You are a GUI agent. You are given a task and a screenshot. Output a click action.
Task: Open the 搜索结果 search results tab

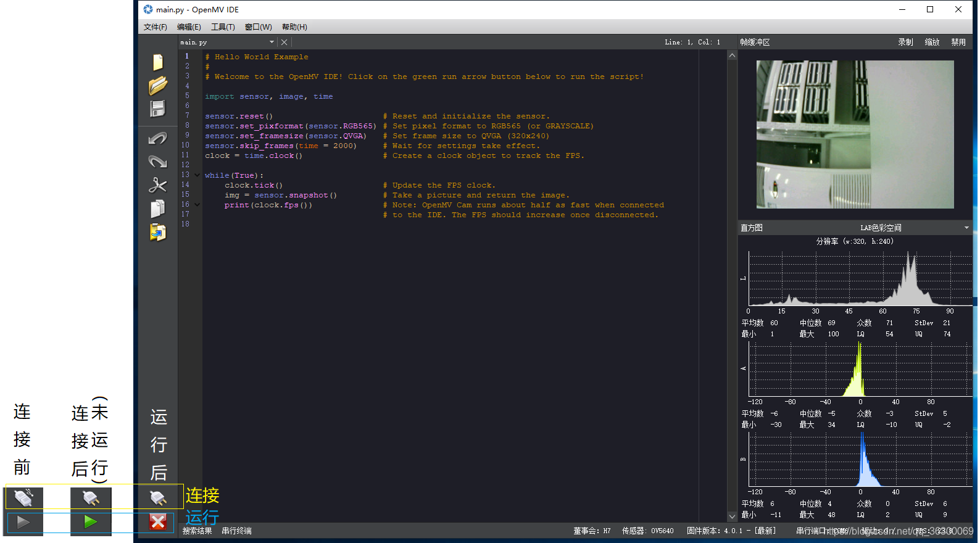[x=197, y=531]
